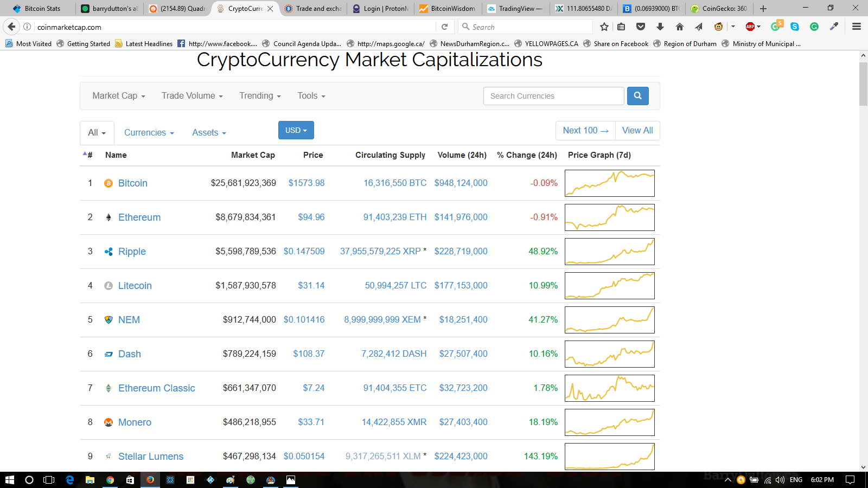868x488 pixels.
Task: Open YELLOWPAGES.CA bookmark
Action: (x=546, y=44)
